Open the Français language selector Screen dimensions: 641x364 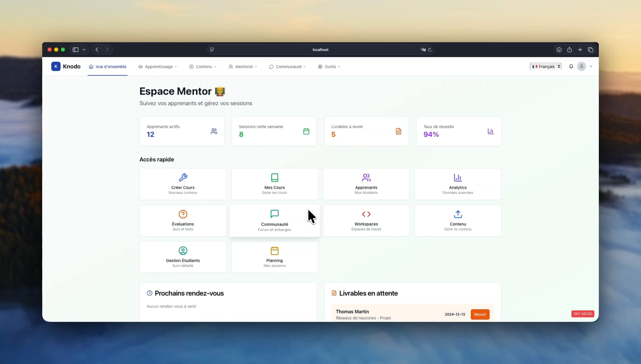click(x=546, y=66)
